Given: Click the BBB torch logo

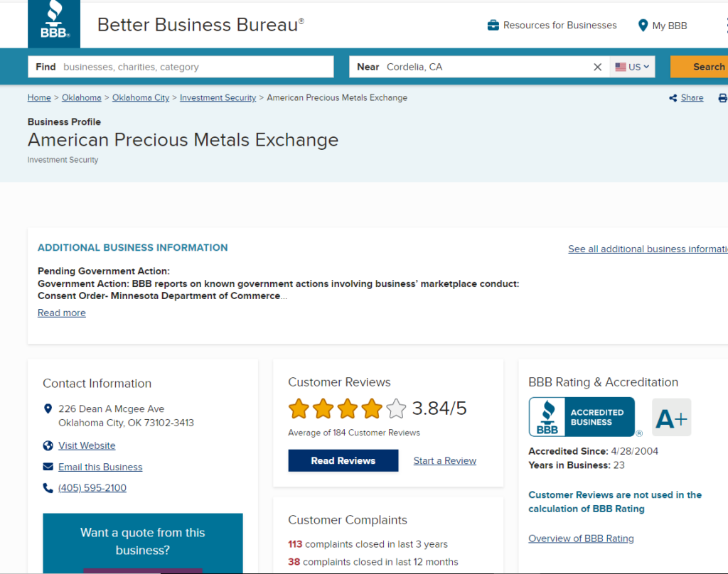Looking at the screenshot, I should (54, 23).
